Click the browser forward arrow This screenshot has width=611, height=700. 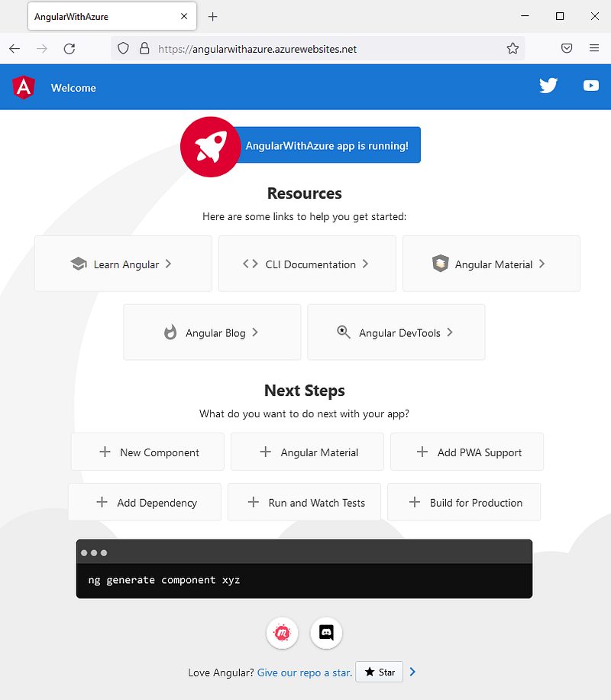coord(41,49)
